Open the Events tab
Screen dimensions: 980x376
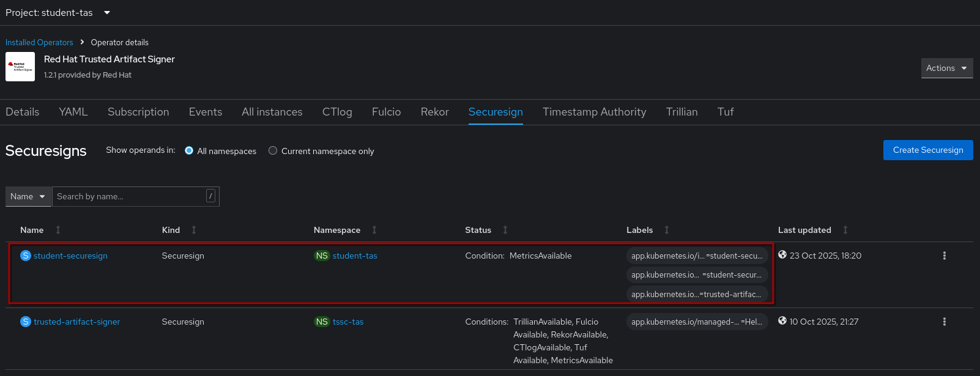206,112
